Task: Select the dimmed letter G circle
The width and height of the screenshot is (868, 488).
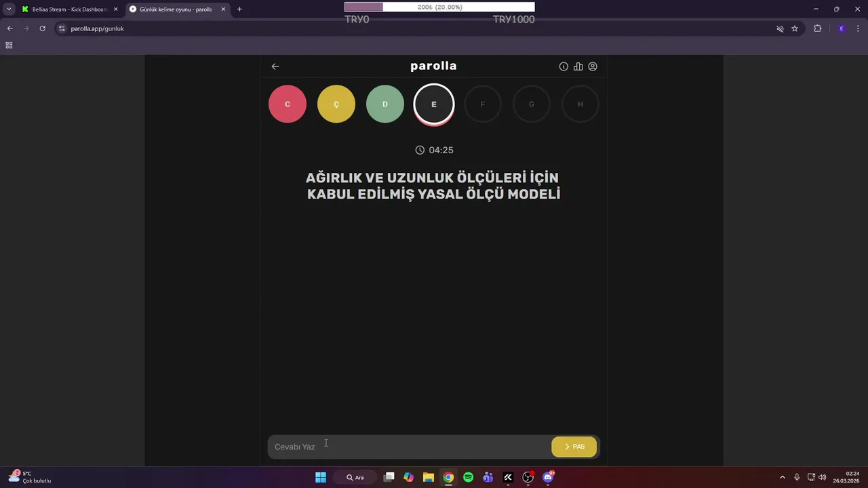Action: 532,104
